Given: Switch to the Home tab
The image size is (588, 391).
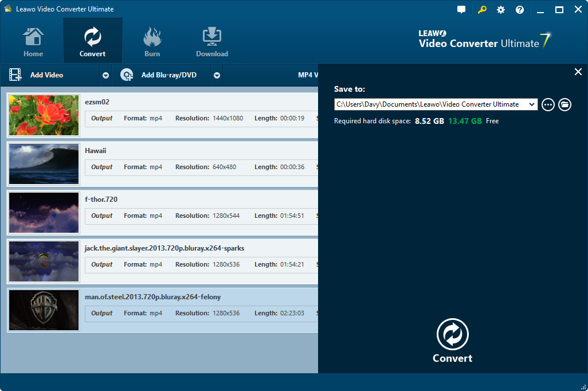Looking at the screenshot, I should [x=33, y=41].
